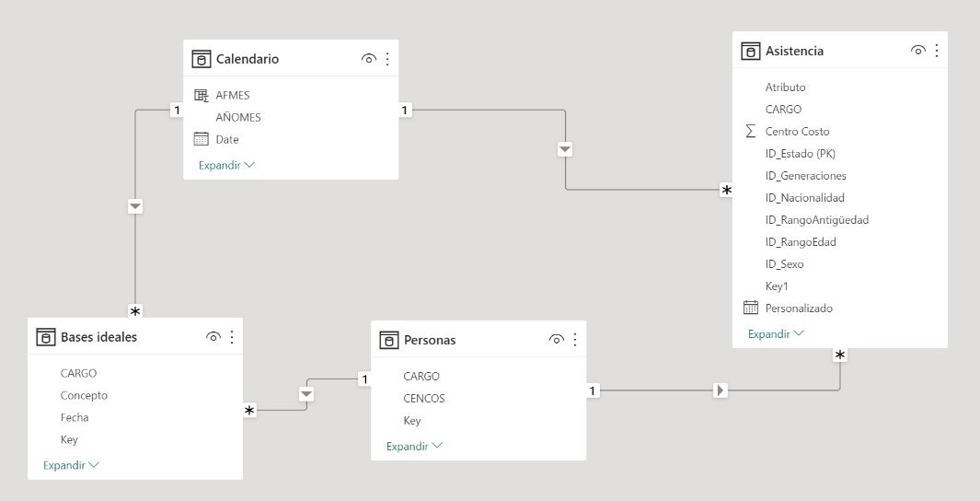
Task: Click the Personas table icon
Action: pos(388,340)
